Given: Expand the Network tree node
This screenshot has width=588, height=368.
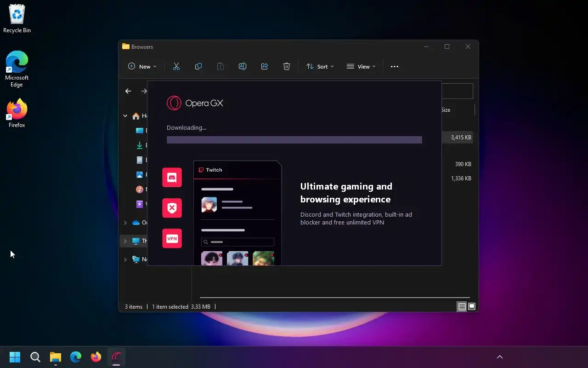Looking at the screenshot, I should click(x=125, y=259).
